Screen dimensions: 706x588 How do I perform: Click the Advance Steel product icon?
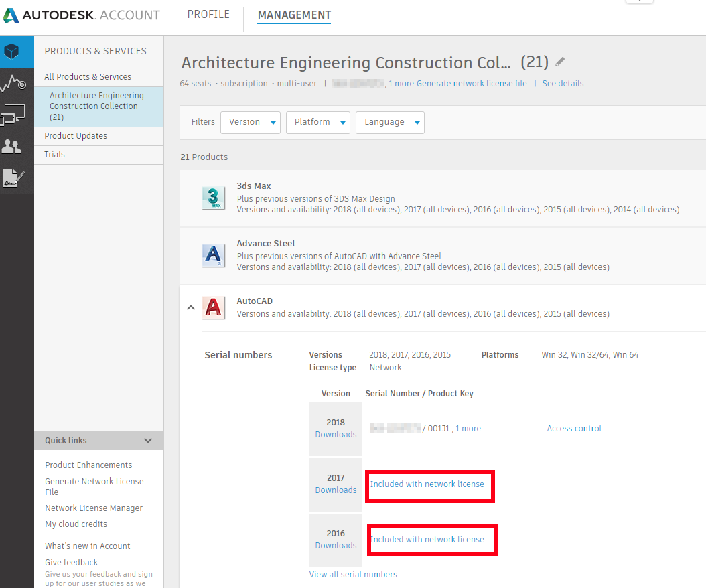214,255
